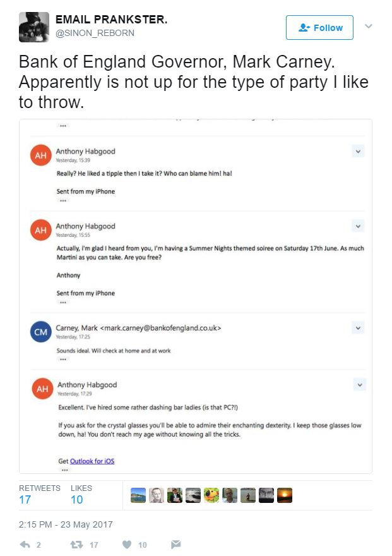View the 10 likes list
Viewport: 392px width, 556px height.
81,495
